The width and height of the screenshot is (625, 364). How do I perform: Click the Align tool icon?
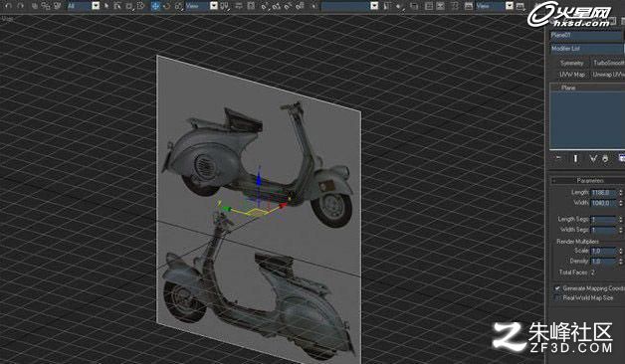coord(399,6)
